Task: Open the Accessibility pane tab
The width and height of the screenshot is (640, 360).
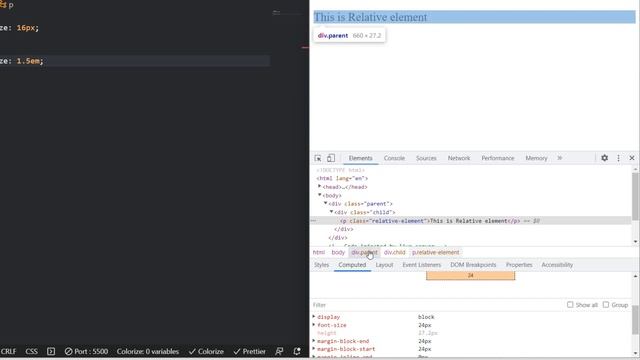Action: [557, 265]
